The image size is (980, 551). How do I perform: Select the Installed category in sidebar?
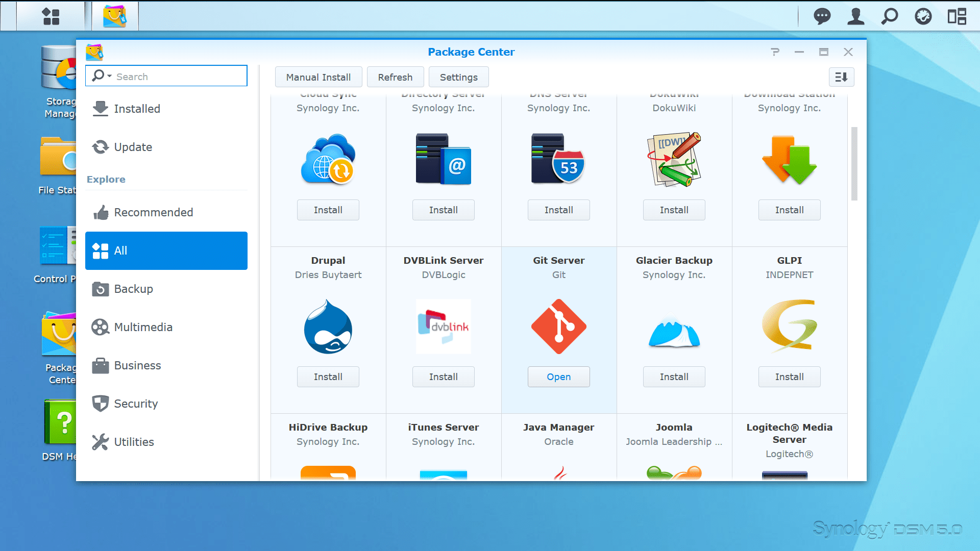[137, 109]
